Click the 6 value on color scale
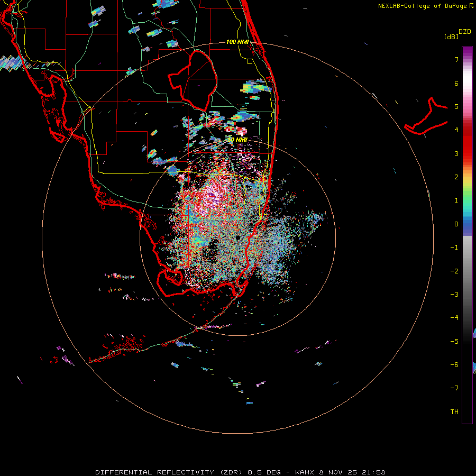 coord(456,83)
